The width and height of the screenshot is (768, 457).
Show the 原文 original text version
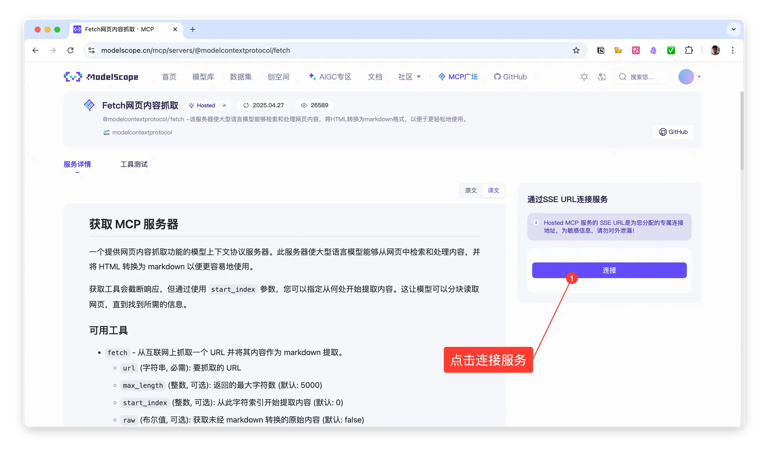point(471,191)
